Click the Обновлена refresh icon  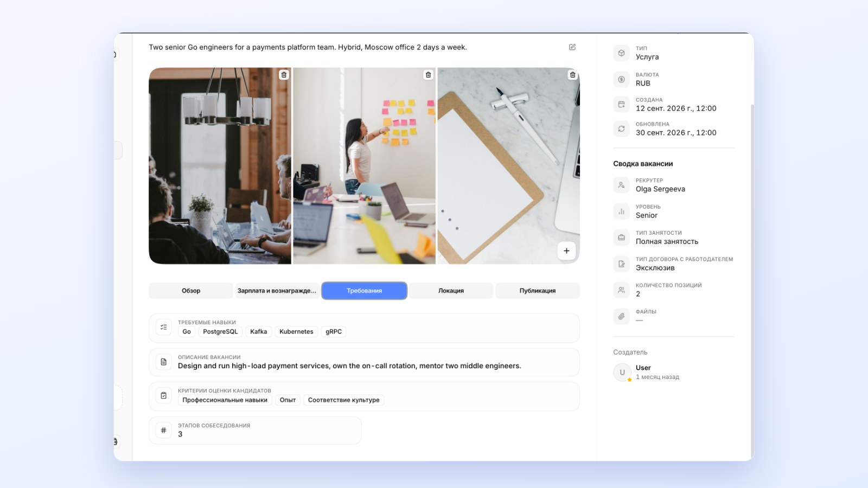(x=622, y=129)
